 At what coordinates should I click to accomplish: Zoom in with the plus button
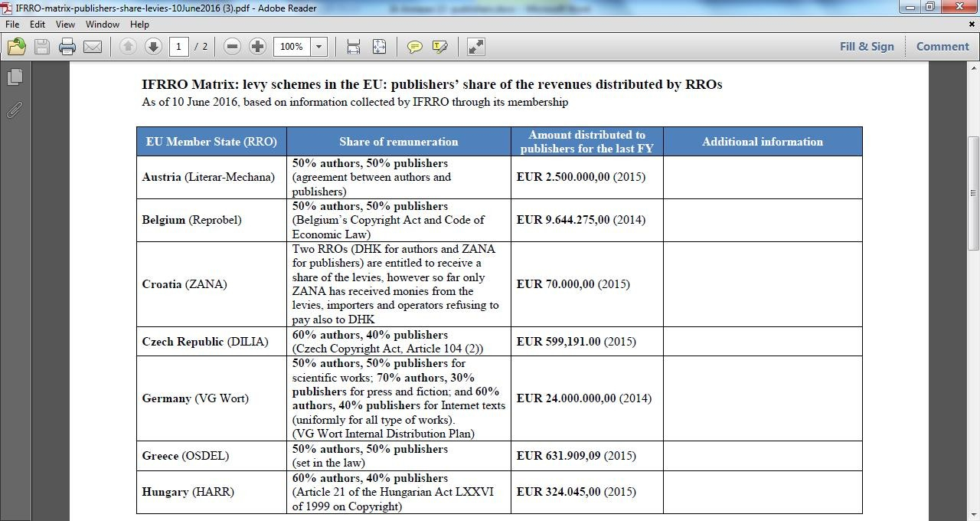tap(257, 47)
